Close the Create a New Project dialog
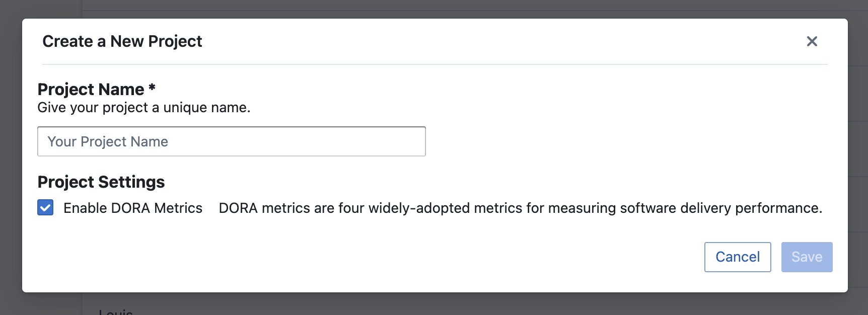 tap(812, 41)
